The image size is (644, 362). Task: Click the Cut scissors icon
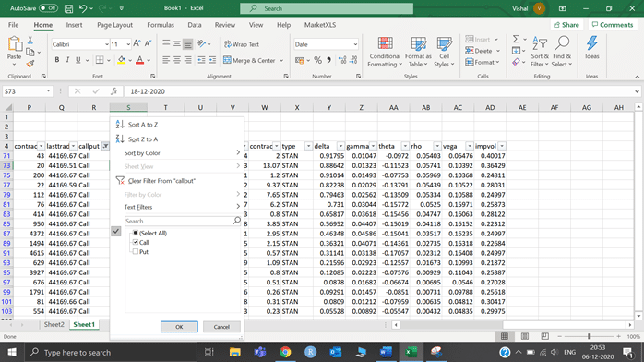click(x=30, y=41)
